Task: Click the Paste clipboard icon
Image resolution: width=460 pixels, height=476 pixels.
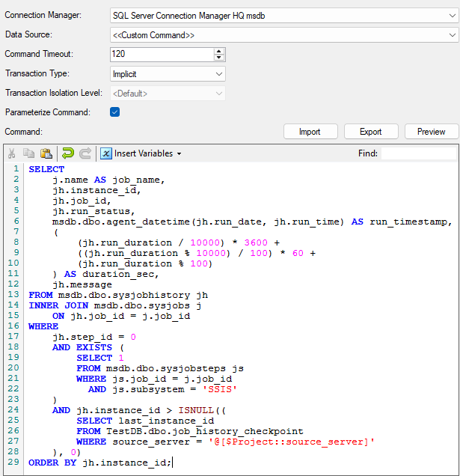Action: pyautogui.click(x=46, y=153)
